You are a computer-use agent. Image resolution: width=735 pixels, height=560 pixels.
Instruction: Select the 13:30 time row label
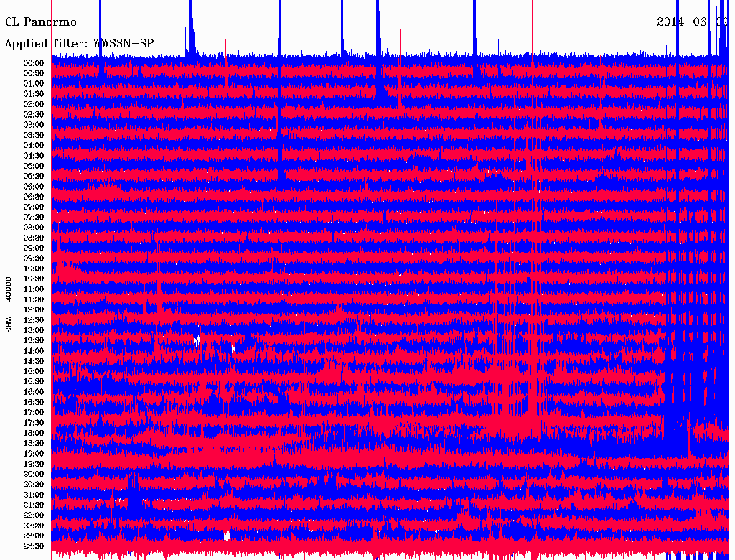[x=34, y=340]
